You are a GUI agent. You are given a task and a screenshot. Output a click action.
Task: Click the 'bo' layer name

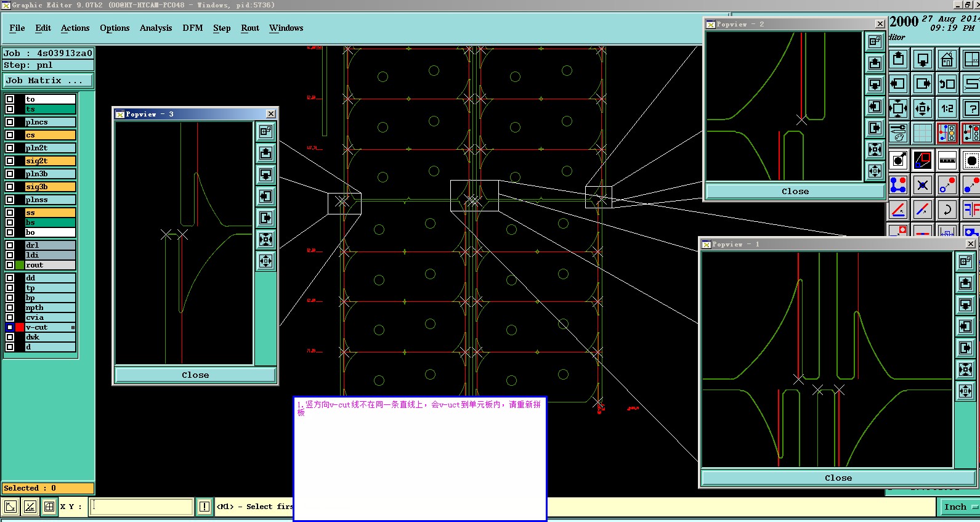click(x=50, y=232)
